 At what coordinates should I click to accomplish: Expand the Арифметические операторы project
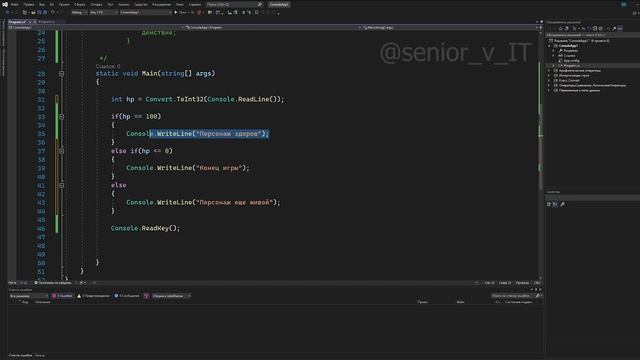[549, 71]
